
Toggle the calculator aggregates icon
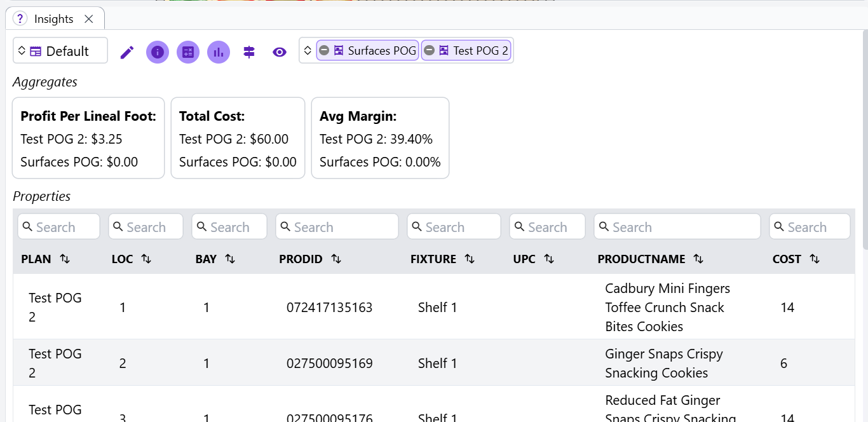pos(188,52)
